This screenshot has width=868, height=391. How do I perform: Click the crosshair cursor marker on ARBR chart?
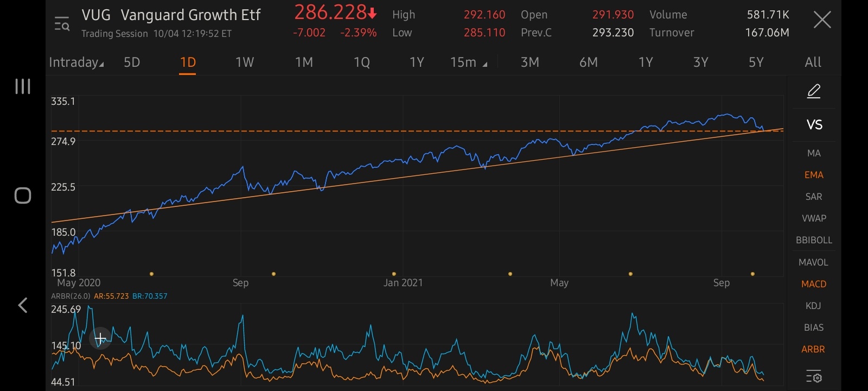[100, 339]
